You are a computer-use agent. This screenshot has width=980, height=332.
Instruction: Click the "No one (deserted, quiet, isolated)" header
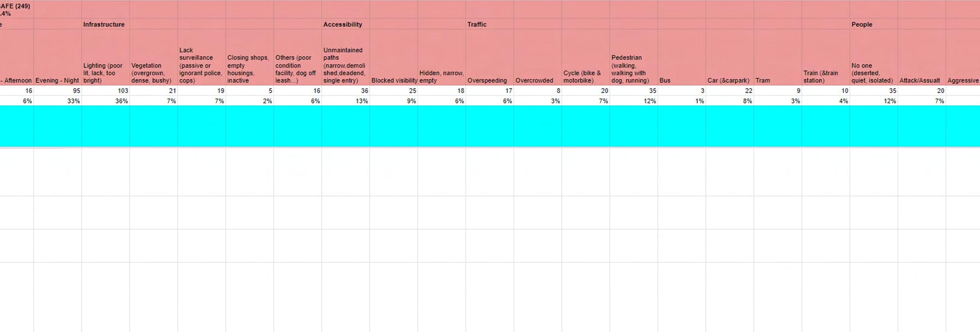point(874,57)
